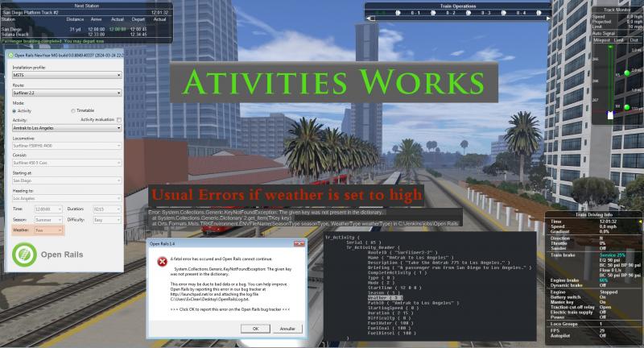Select the Timetable mode radio button

[73, 110]
